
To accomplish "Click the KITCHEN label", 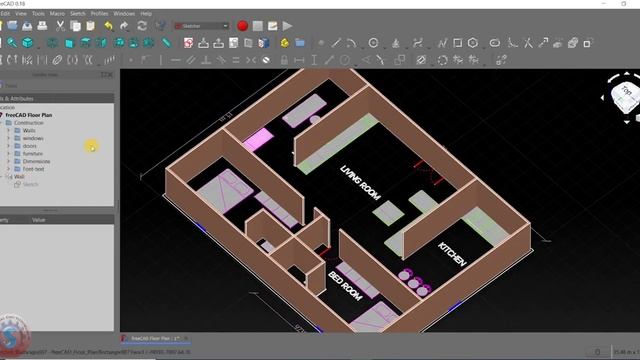I will [x=452, y=254].
